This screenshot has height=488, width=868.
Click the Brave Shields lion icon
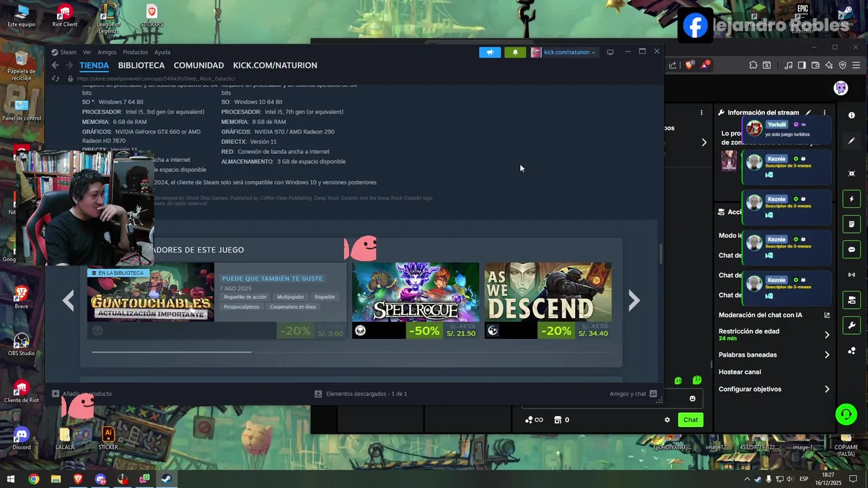689,65
